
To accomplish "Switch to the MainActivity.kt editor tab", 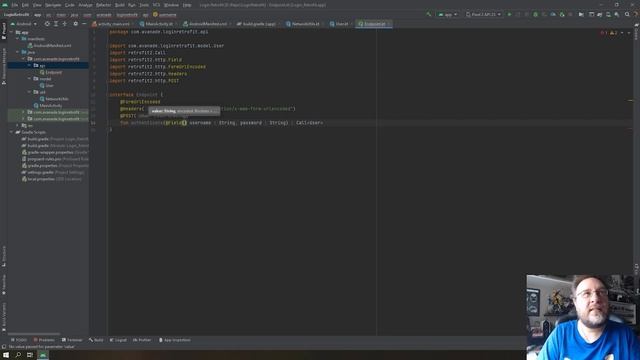I will tap(158, 24).
